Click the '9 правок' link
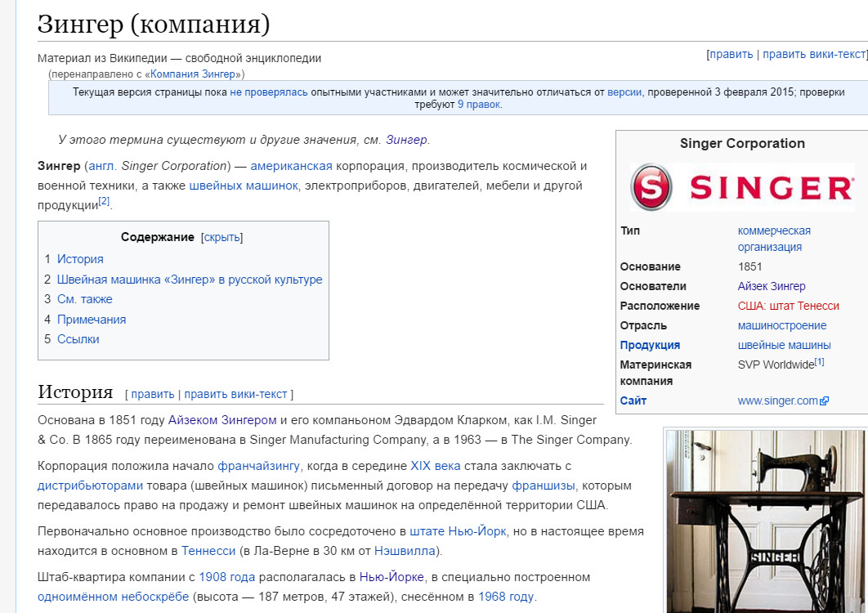Image resolution: width=868 pixels, height=613 pixels. click(479, 104)
